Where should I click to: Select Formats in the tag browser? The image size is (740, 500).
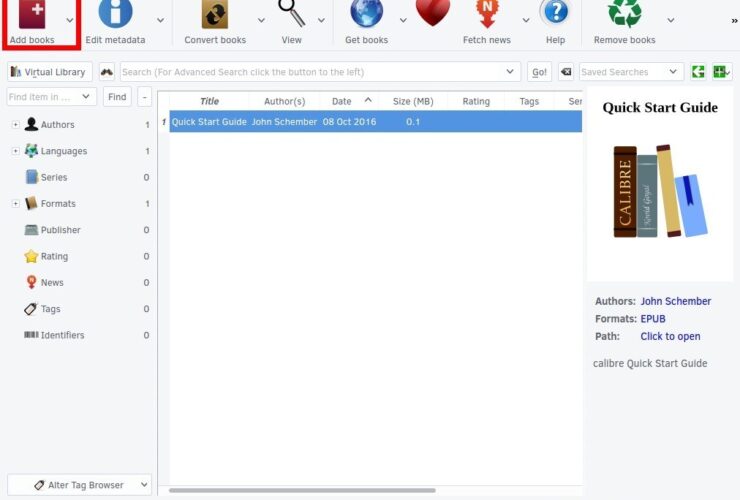[x=58, y=203]
